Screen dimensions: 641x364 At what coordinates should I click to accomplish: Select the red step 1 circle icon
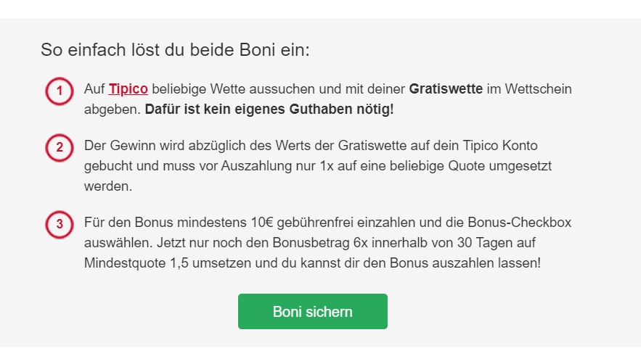point(60,91)
